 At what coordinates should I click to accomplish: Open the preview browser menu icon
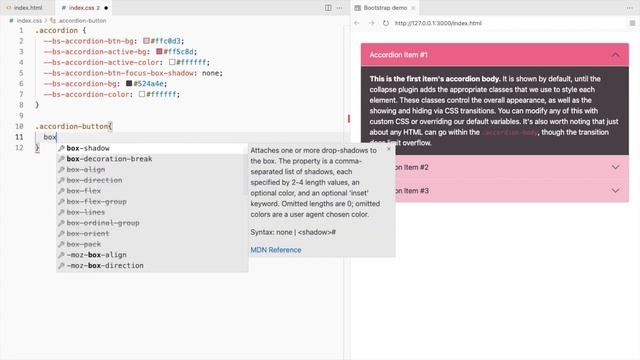click(632, 23)
